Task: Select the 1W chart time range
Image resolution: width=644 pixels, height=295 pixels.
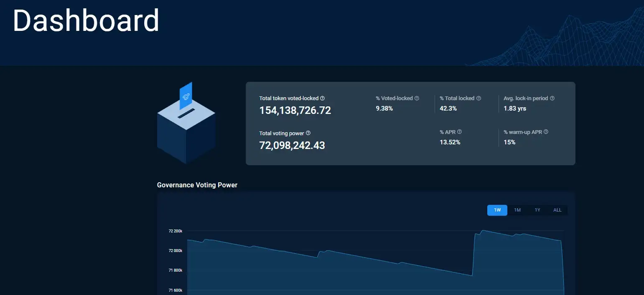Action: pyautogui.click(x=497, y=210)
